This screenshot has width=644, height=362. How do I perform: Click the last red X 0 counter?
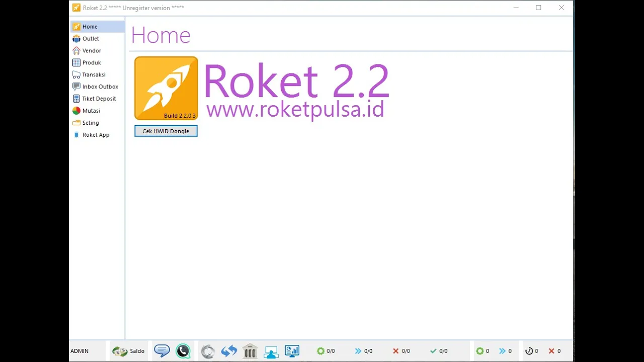point(554,351)
